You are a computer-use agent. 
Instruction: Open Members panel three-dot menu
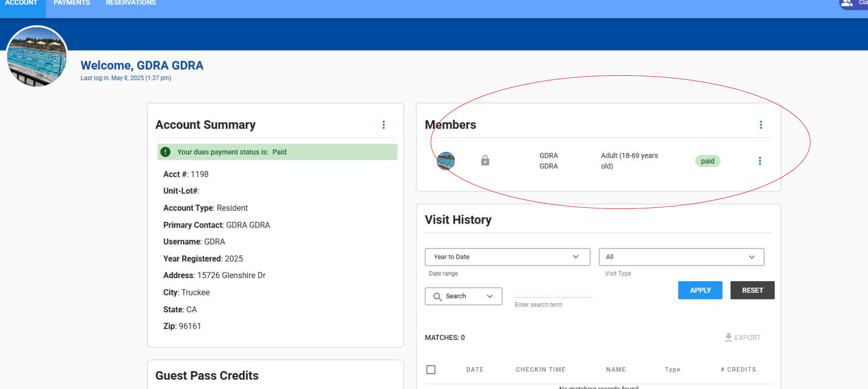point(761,125)
